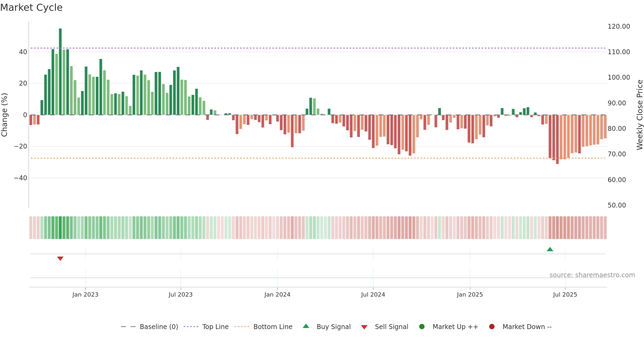This screenshot has height=362, width=644.
Task: Click the Market Up ++ green circle icon
Action: (422, 327)
